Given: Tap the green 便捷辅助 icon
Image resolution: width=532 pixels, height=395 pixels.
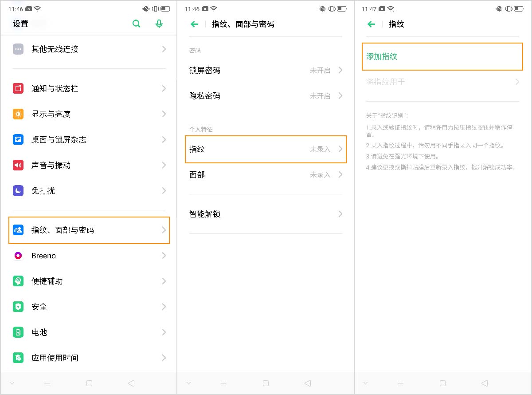Looking at the screenshot, I should tap(18, 281).
